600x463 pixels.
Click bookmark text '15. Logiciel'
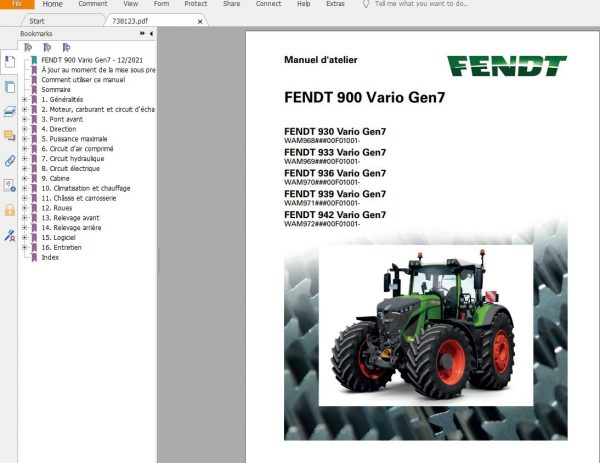point(59,238)
